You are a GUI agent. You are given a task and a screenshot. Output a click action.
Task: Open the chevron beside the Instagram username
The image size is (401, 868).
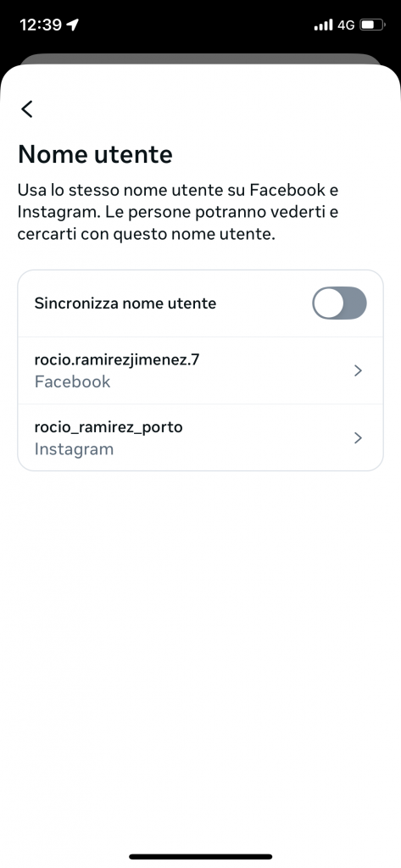click(359, 438)
